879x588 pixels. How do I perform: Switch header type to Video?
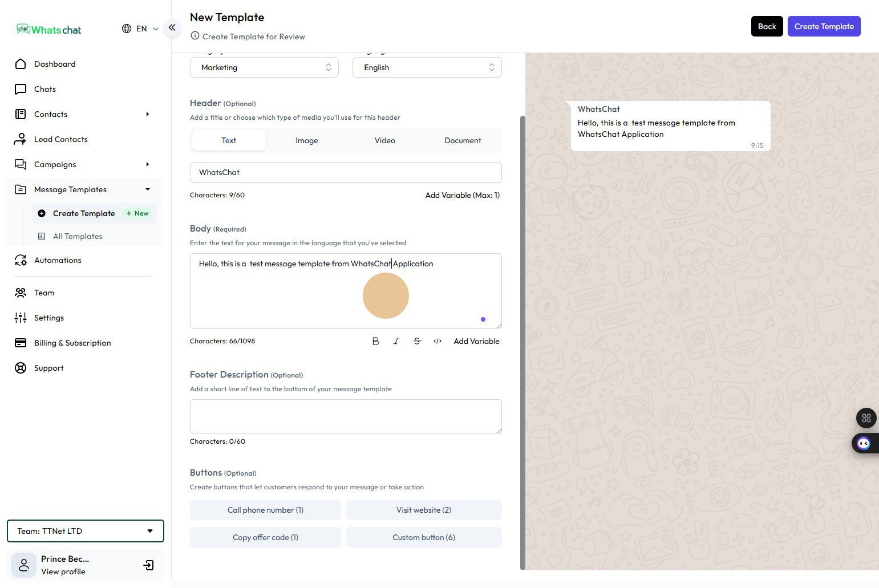(x=384, y=140)
